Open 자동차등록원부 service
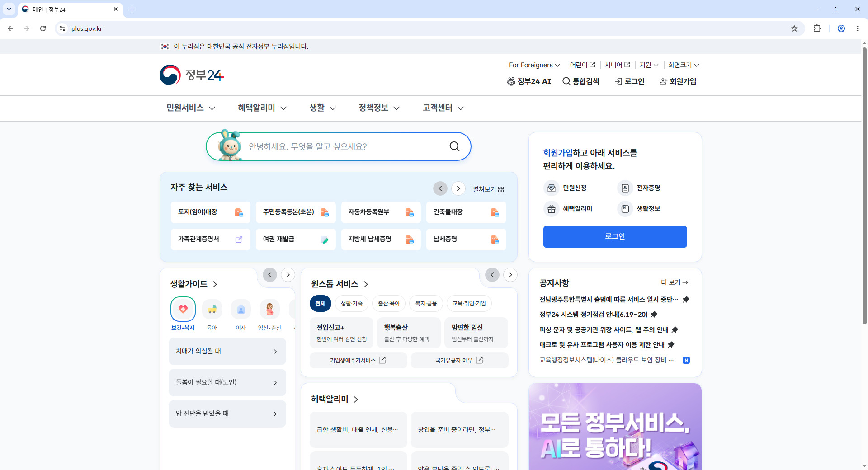Viewport: 868px width, 470px height. (x=381, y=212)
